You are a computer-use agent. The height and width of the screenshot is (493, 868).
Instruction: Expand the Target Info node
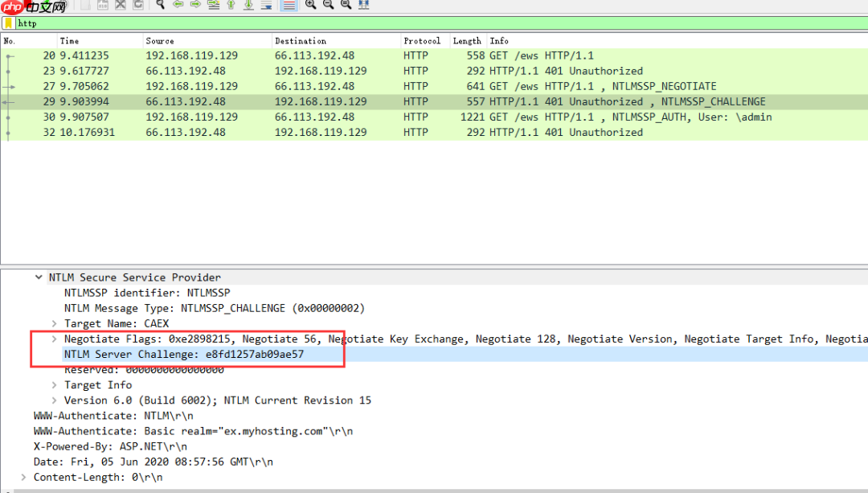tap(55, 384)
